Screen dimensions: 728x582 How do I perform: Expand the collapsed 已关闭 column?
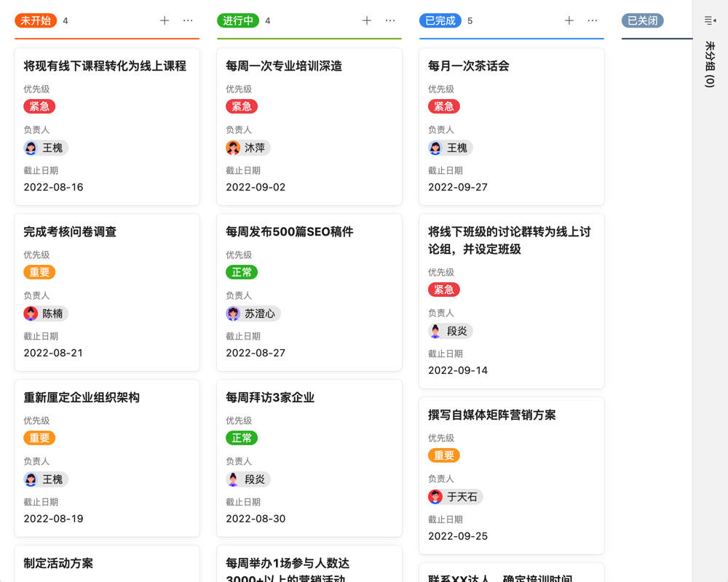click(641, 21)
